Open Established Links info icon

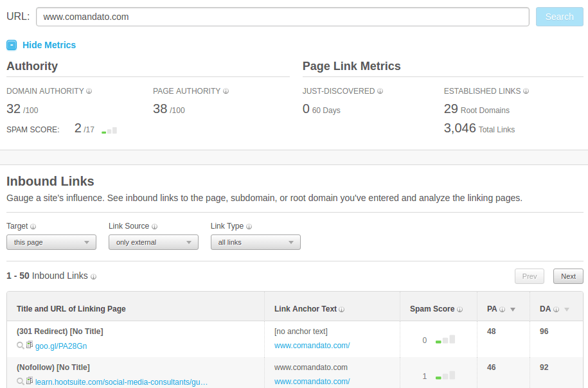coord(526,91)
